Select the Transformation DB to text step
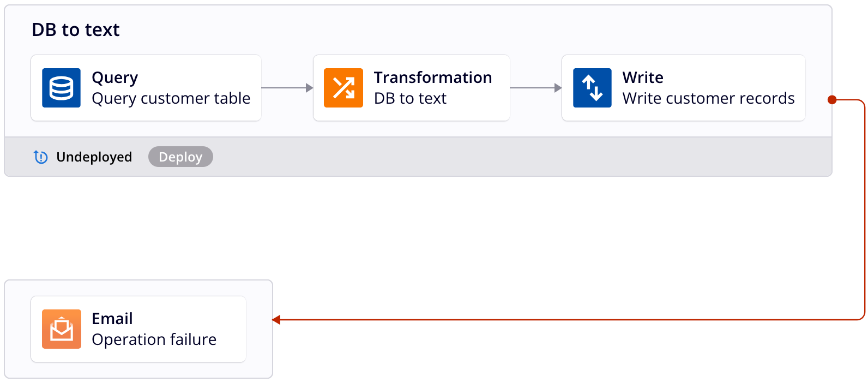Screen dimensions: 868x382 point(411,88)
